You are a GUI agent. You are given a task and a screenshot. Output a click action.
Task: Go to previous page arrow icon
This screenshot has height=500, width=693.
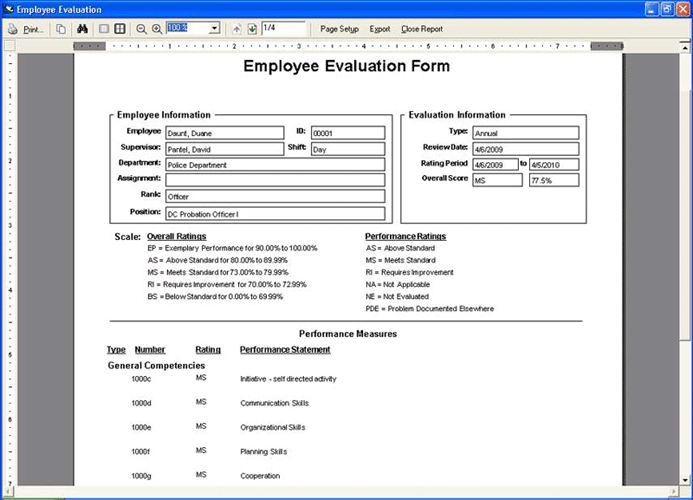pyautogui.click(x=236, y=29)
